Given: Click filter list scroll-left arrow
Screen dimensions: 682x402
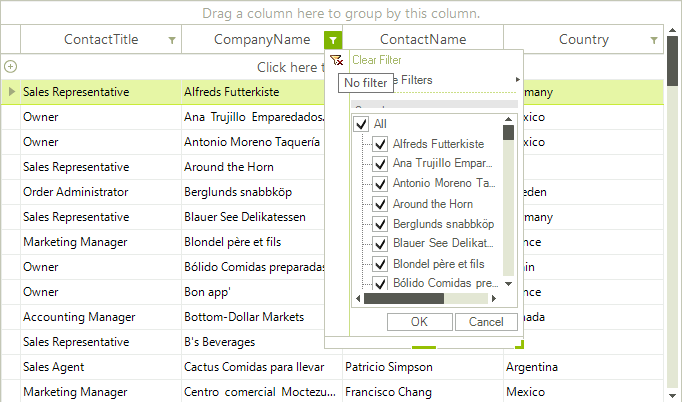Looking at the screenshot, I should coord(358,298).
